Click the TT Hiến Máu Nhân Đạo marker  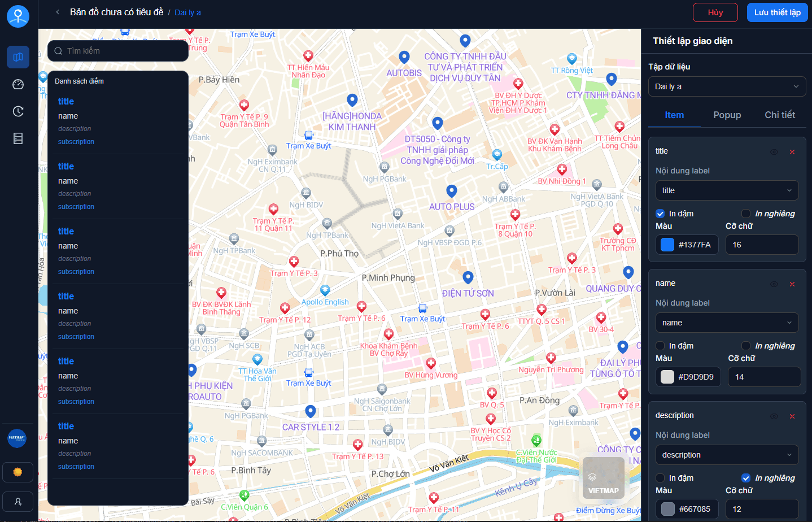pos(308,56)
